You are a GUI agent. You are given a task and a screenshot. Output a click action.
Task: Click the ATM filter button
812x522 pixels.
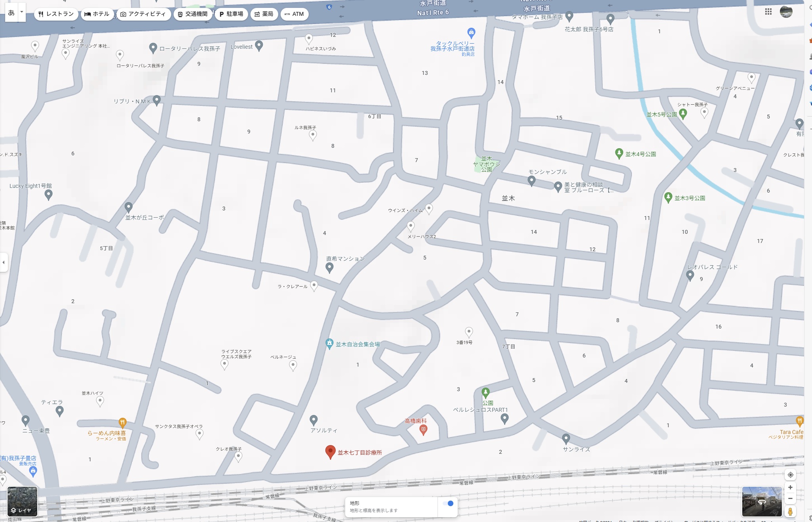point(294,14)
